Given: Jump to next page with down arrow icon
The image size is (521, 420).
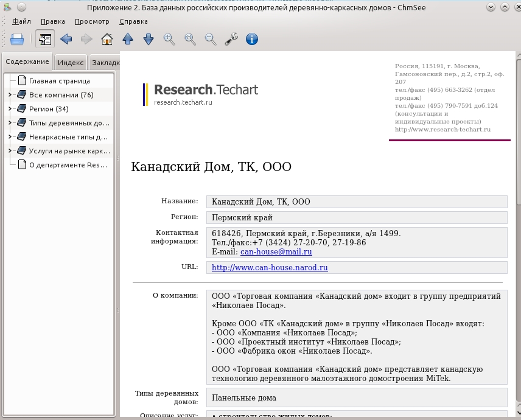Looking at the screenshot, I should point(149,39).
